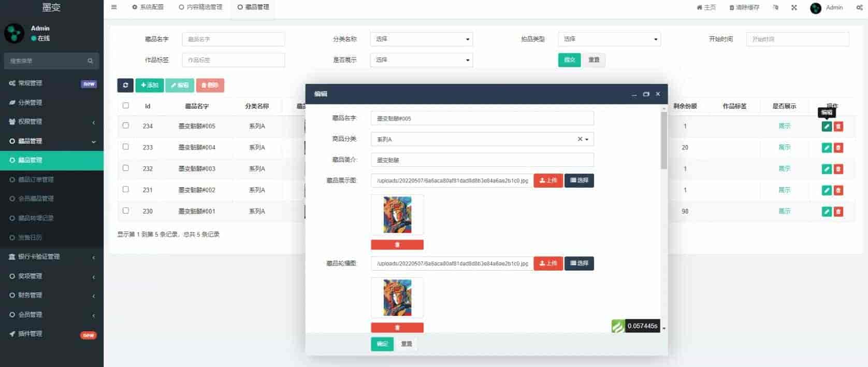Toggle the 展示 status for row 230
Image resolution: width=868 pixels, height=367 pixels.
click(x=784, y=211)
